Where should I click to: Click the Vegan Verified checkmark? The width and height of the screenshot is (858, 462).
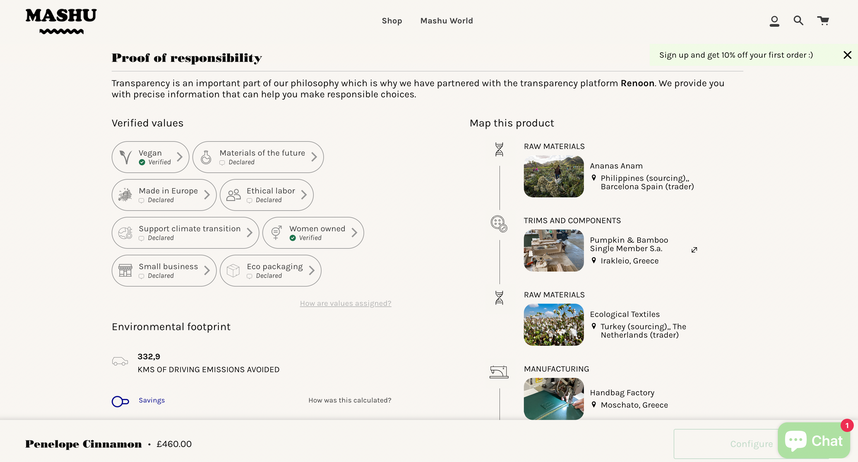142,162
